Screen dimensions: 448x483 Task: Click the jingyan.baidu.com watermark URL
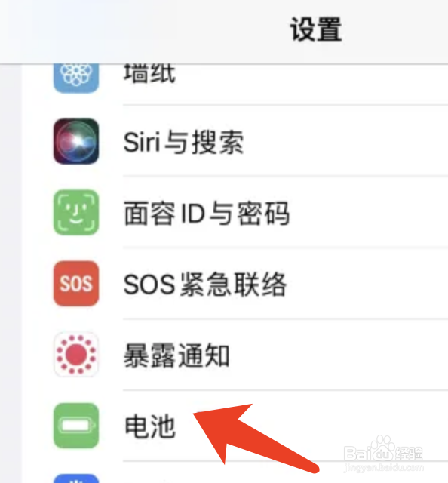pyautogui.click(x=383, y=468)
